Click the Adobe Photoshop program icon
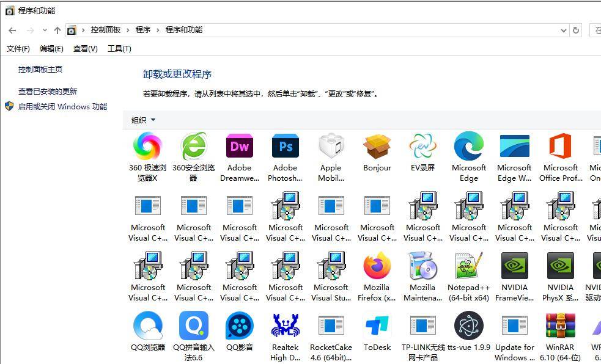This screenshot has width=601, height=364. (285, 147)
